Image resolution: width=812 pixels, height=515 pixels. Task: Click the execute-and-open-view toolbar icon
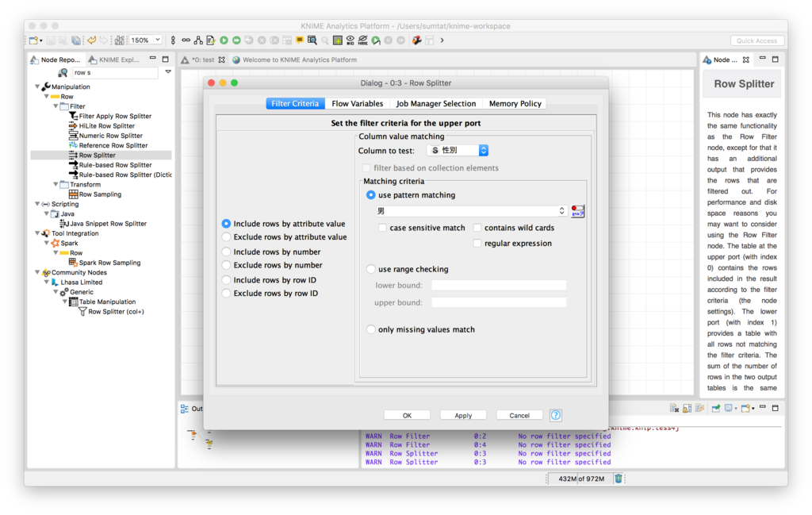[x=376, y=40]
